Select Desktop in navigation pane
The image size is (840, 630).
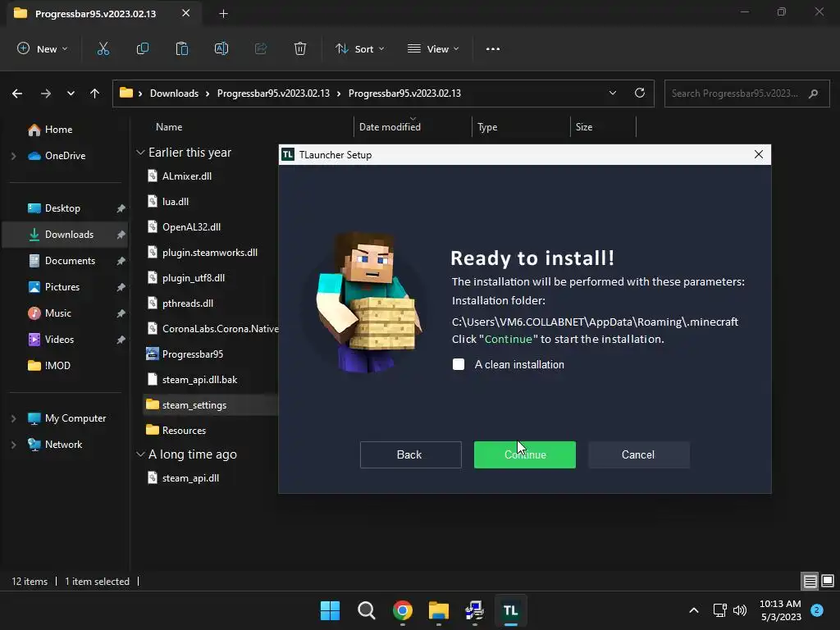[x=64, y=208]
